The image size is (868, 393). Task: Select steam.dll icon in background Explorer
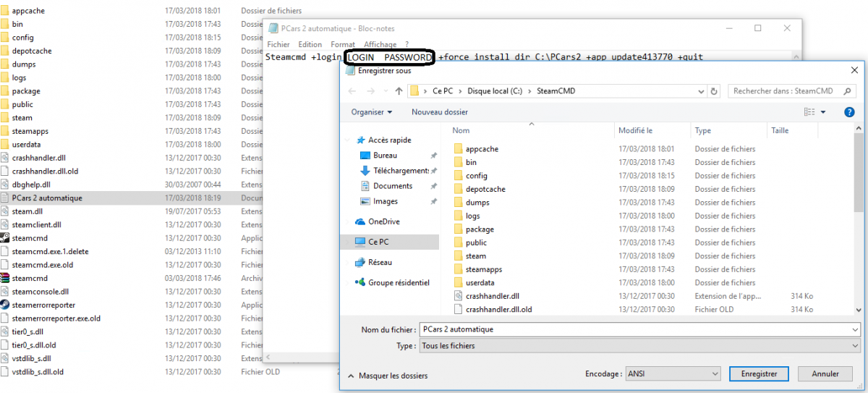4,211
